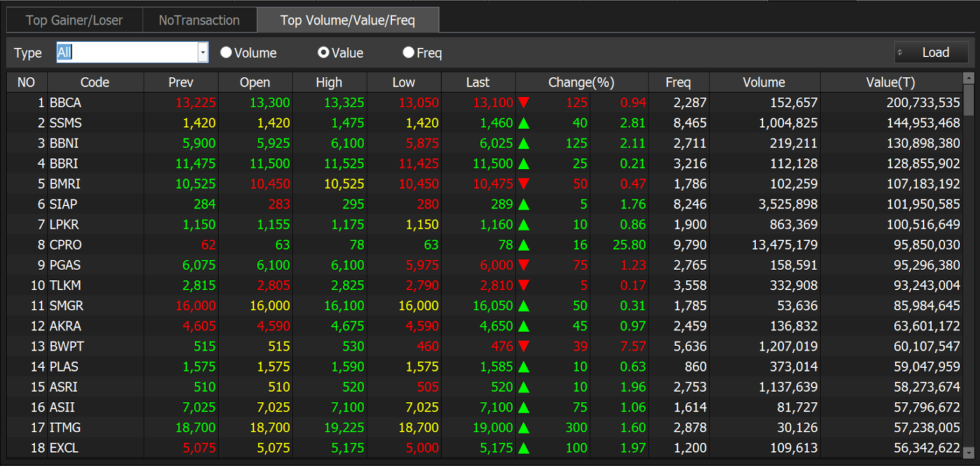Click the Volume column header
This screenshot has height=466, width=980.
point(764,82)
